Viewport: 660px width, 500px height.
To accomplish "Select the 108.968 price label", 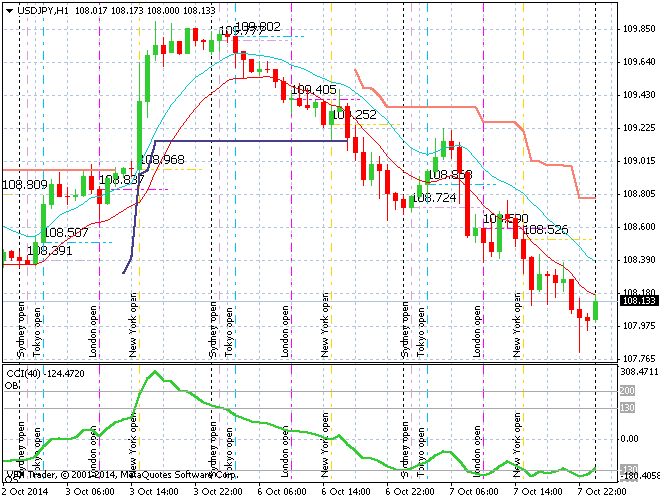I will (x=161, y=160).
